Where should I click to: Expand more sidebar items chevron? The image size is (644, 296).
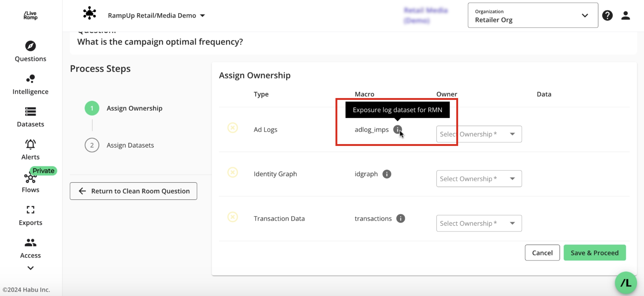(30, 268)
